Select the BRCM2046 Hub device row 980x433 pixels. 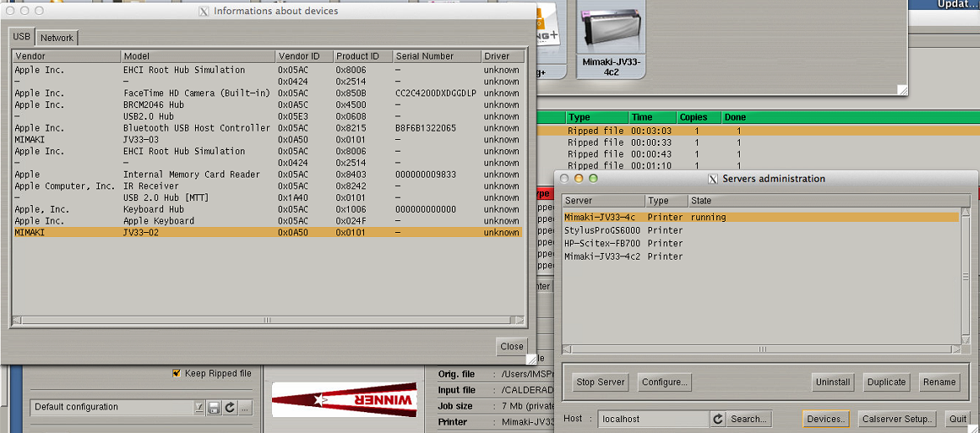268,105
